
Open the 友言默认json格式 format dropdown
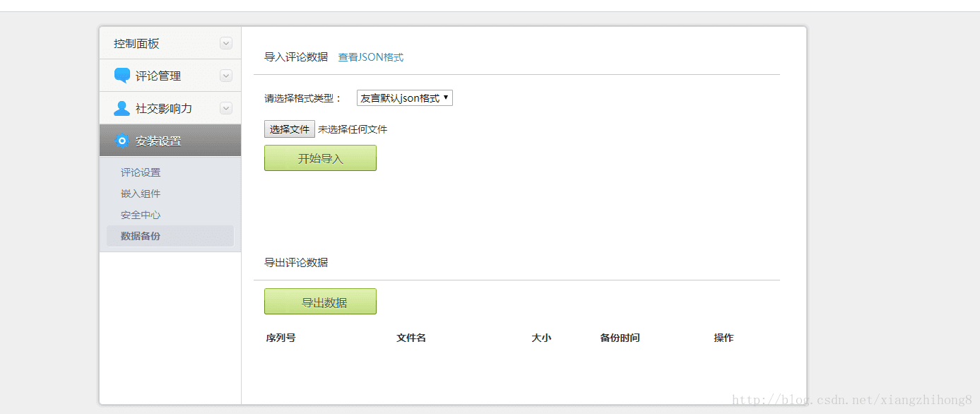click(x=405, y=98)
